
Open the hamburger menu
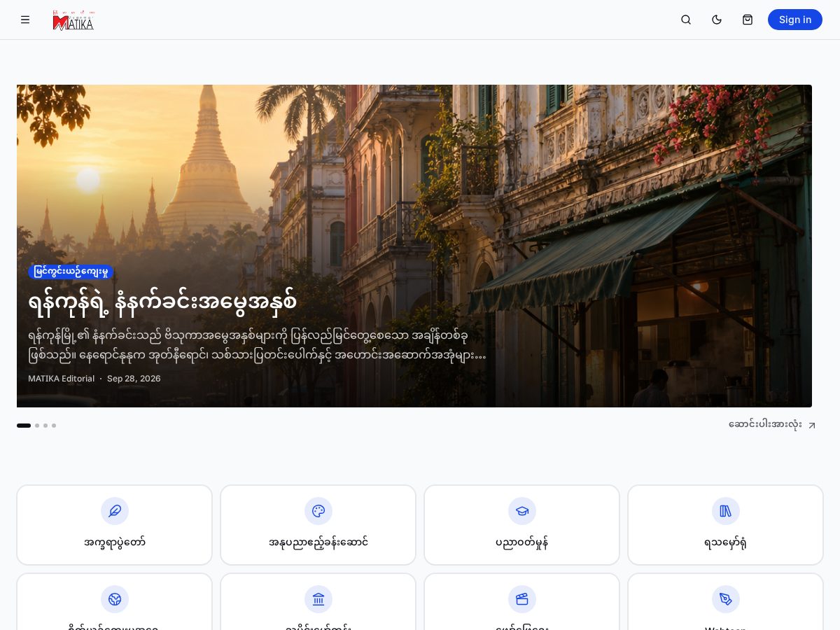pyautogui.click(x=25, y=20)
